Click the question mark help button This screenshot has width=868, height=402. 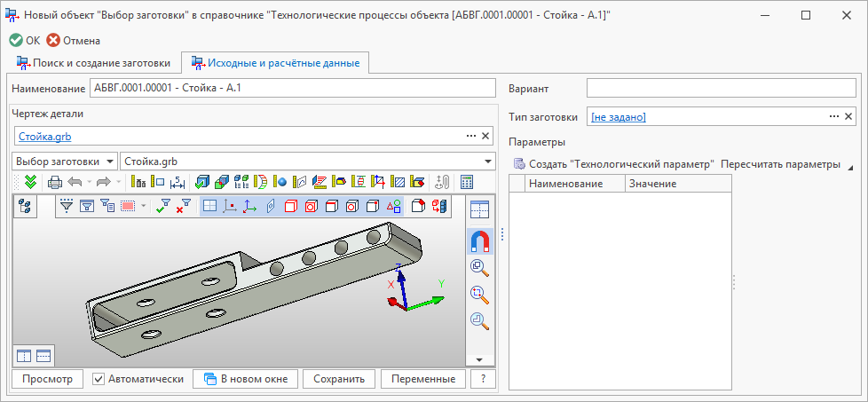[x=484, y=379]
